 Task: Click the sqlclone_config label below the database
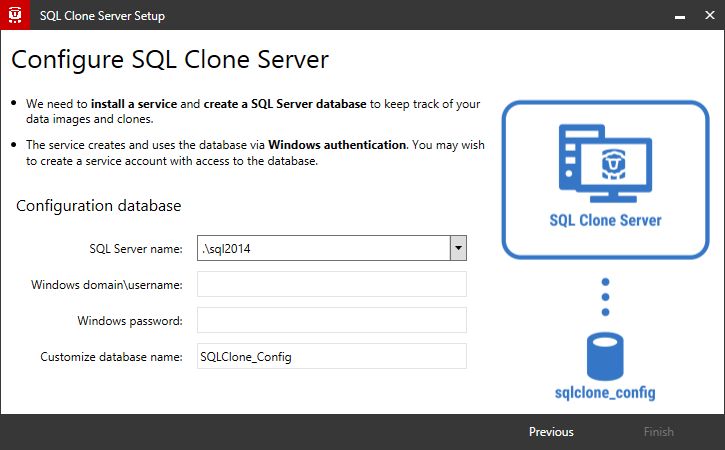pos(605,393)
